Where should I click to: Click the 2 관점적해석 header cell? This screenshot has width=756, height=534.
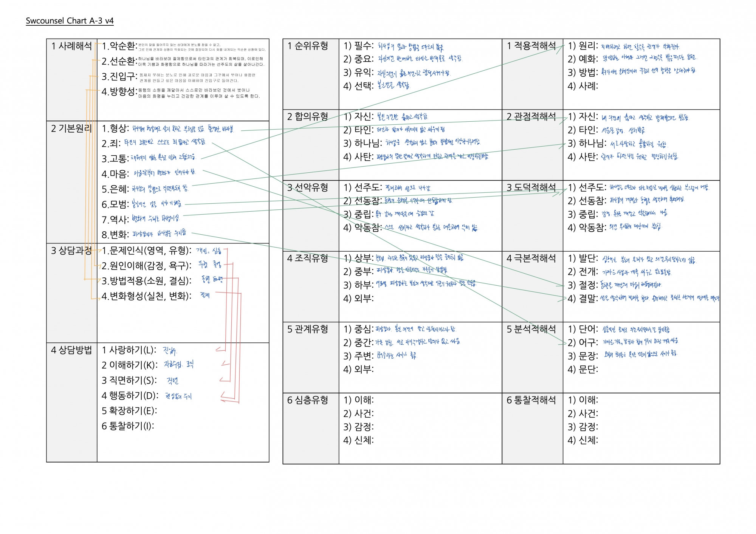click(531, 116)
